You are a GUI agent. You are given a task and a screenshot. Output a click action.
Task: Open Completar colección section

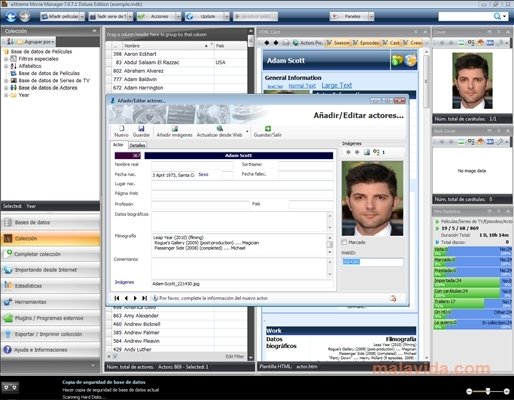(x=50, y=254)
